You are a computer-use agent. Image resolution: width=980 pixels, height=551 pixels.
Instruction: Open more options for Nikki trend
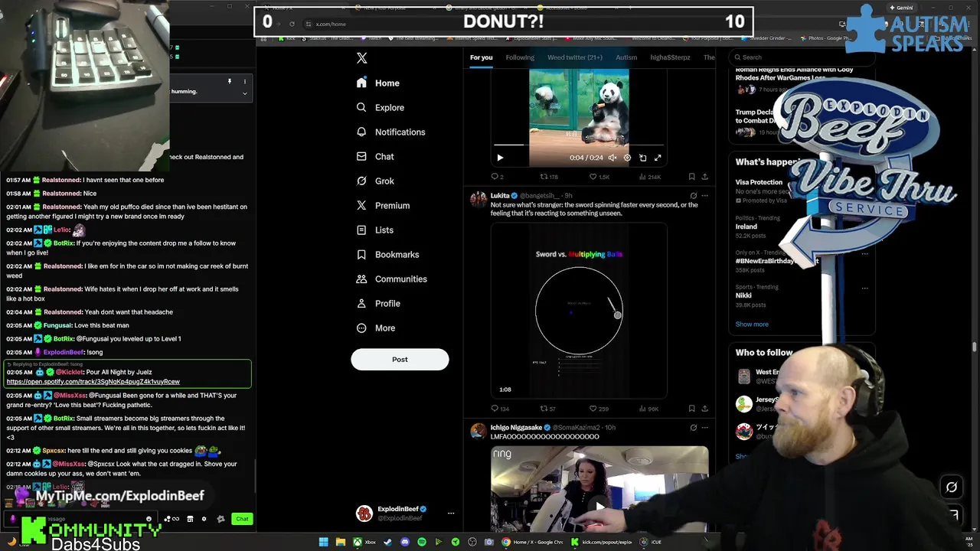click(x=864, y=288)
